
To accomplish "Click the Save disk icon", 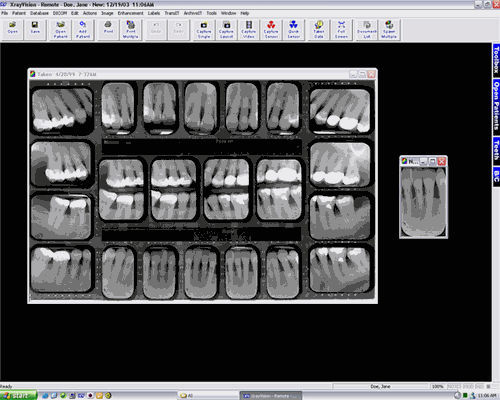I will click(x=35, y=30).
